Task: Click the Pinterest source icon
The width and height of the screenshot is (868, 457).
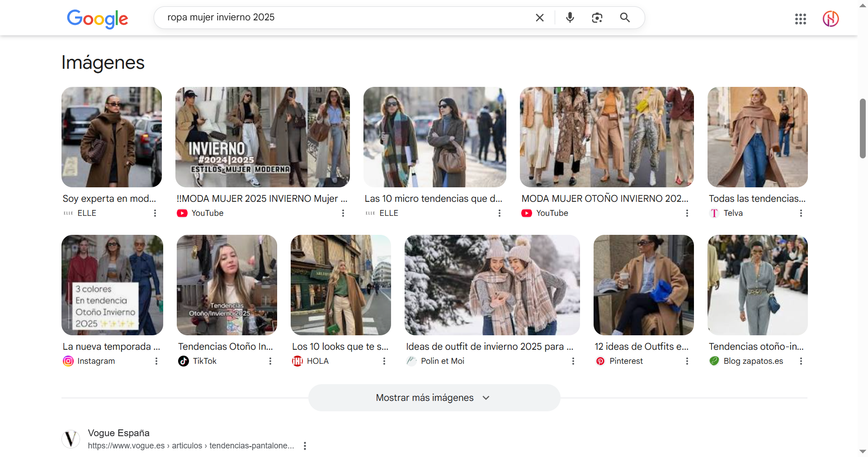Action: click(x=600, y=361)
